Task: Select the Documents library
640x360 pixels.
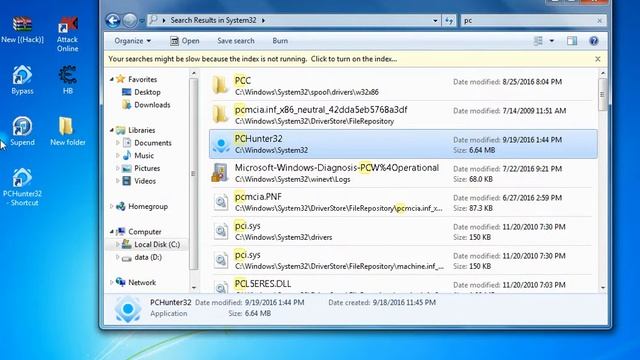Action: pyautogui.click(x=153, y=143)
